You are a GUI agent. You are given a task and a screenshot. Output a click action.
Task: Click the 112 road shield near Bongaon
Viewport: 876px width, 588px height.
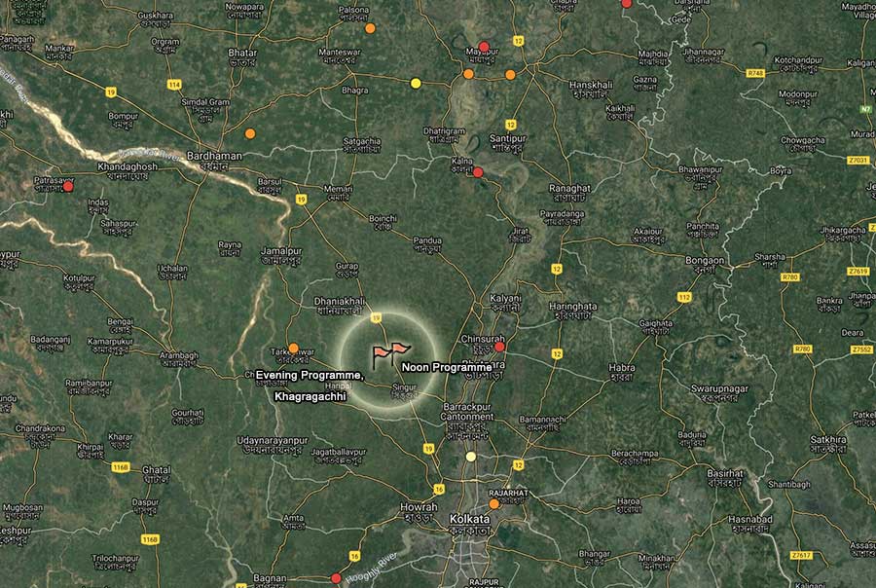pyautogui.click(x=684, y=297)
